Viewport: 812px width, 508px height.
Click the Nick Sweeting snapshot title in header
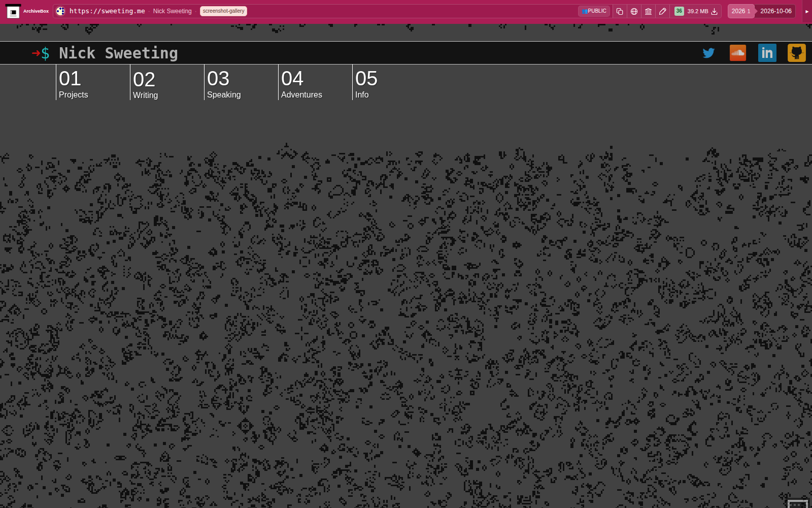click(172, 11)
